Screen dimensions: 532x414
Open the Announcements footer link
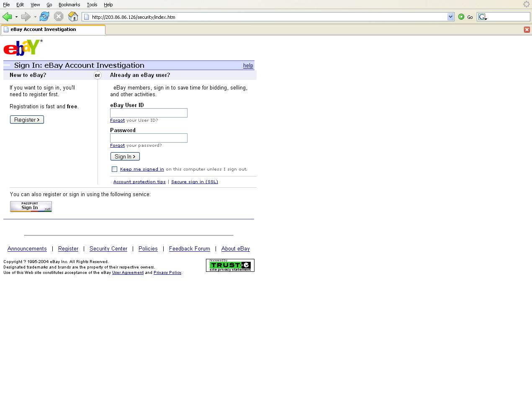[x=27, y=249]
